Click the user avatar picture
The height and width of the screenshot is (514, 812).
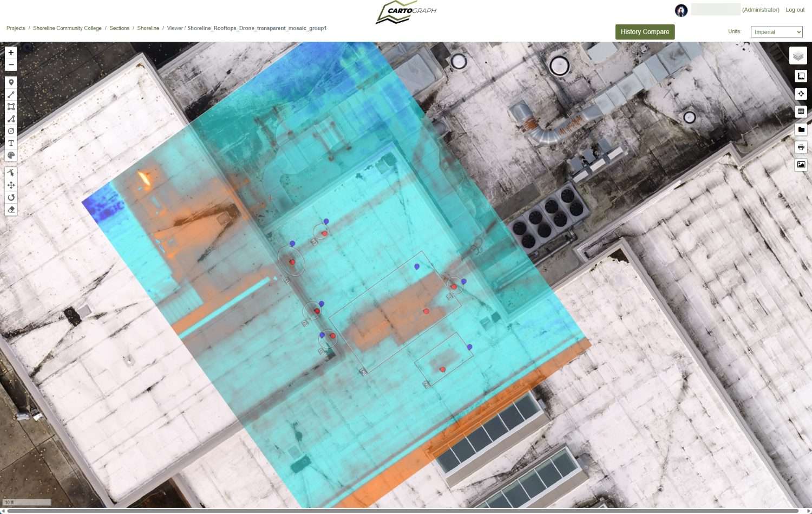(681, 10)
